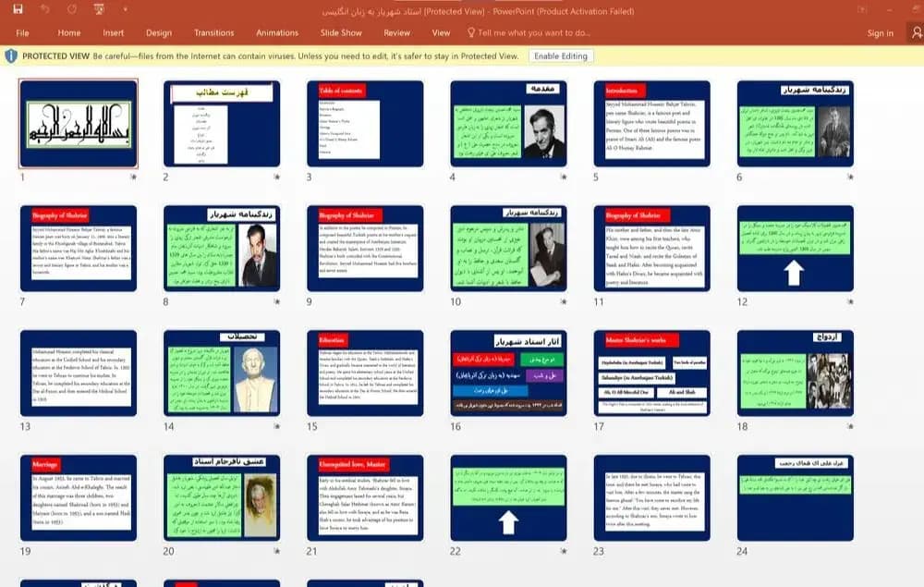Select slide 5 Introduction thumbnail
This screenshot has width=924, height=587.
(x=651, y=124)
